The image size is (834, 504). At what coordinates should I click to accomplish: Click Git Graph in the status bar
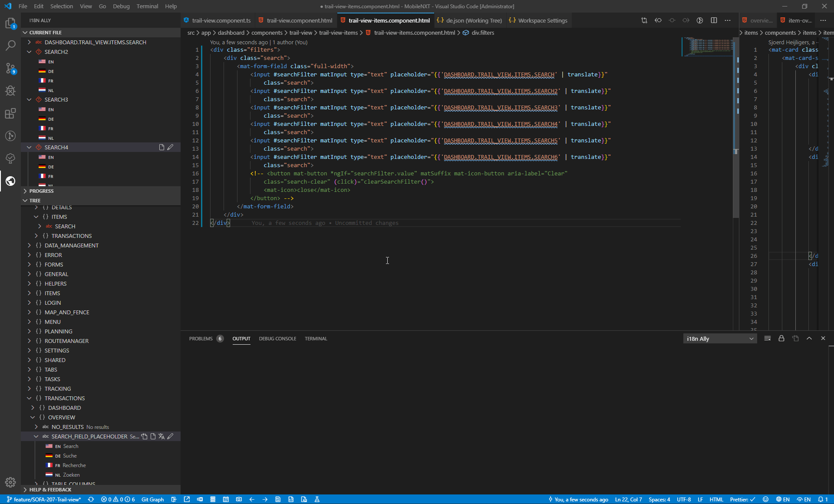[152, 499]
